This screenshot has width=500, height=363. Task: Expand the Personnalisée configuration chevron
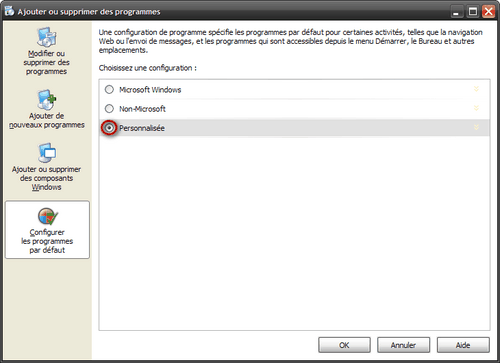[x=476, y=127]
